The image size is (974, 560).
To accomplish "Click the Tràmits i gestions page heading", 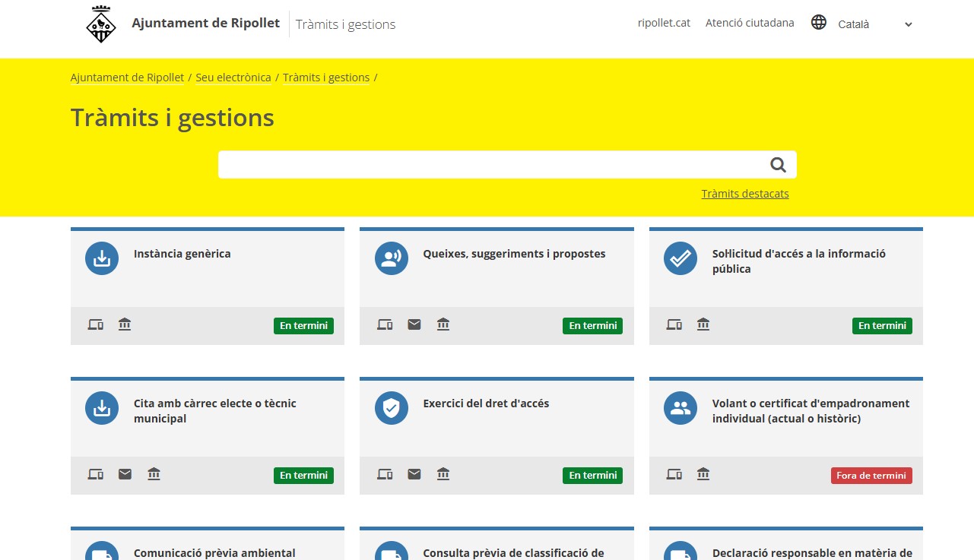I will 173,118.
